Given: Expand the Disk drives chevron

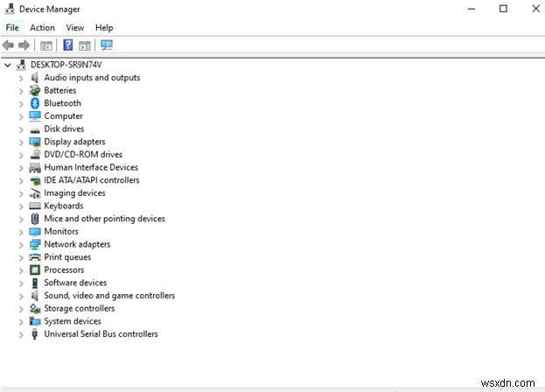Looking at the screenshot, I should coord(21,130).
